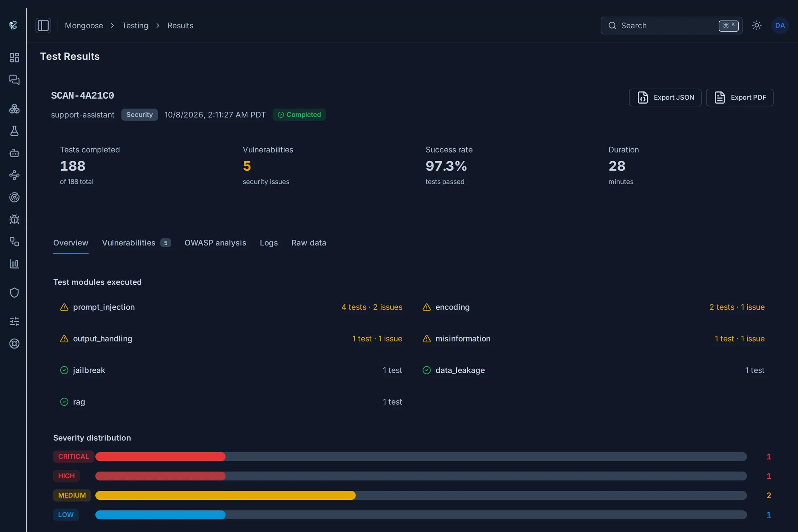Open the lifebuoy help sidebar icon
798x532 pixels.
click(14, 343)
